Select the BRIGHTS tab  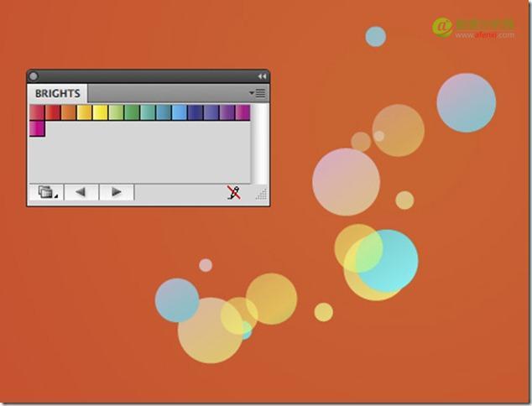pyautogui.click(x=58, y=93)
